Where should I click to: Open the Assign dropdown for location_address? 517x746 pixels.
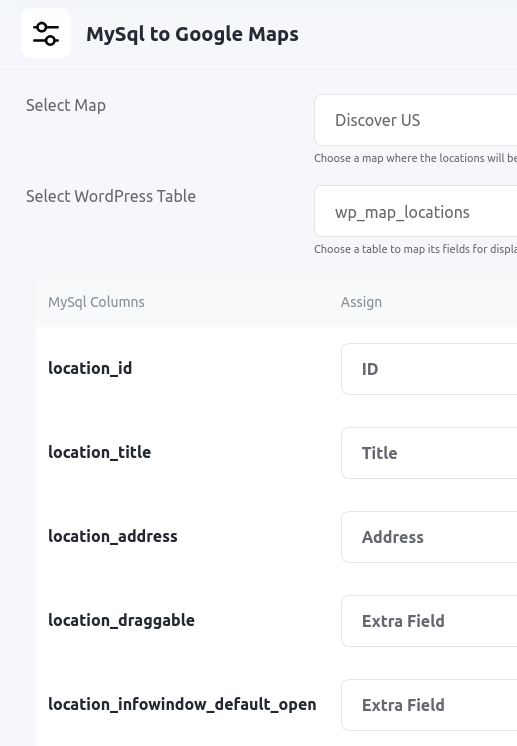tap(429, 537)
